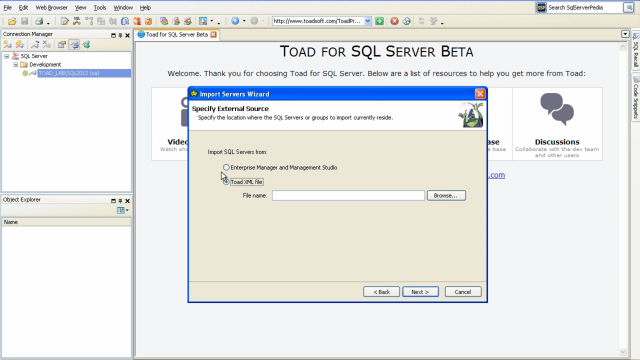This screenshot has width=640, height=360.
Task: Click the last green icon in Connection Manager toolbar
Action: pos(87,45)
